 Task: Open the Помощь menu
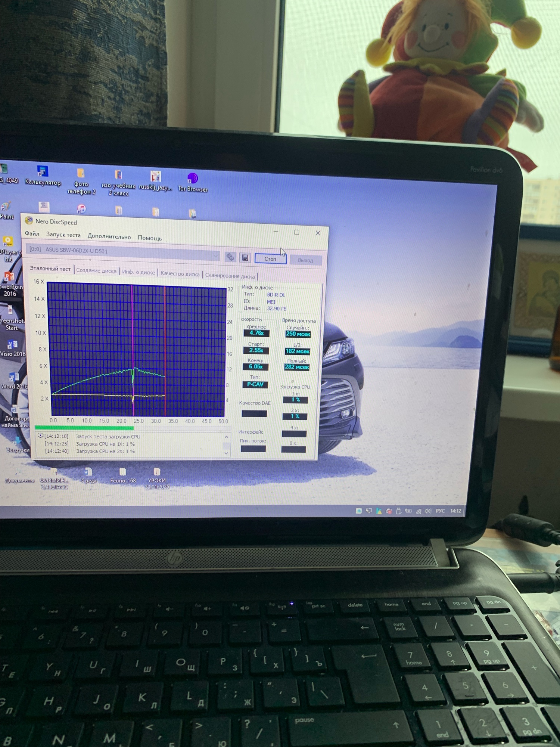point(150,238)
